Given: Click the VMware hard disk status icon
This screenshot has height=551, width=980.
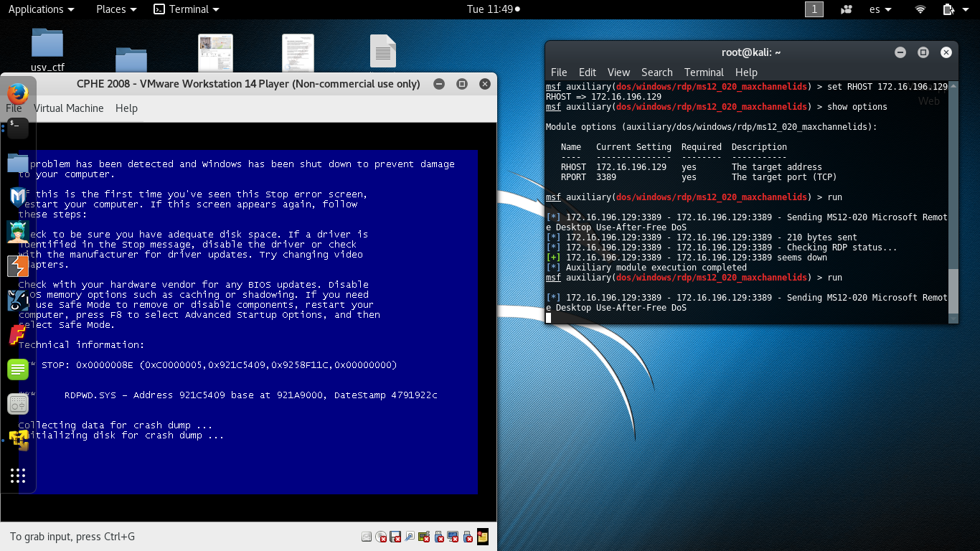Looking at the screenshot, I should click(x=367, y=537).
